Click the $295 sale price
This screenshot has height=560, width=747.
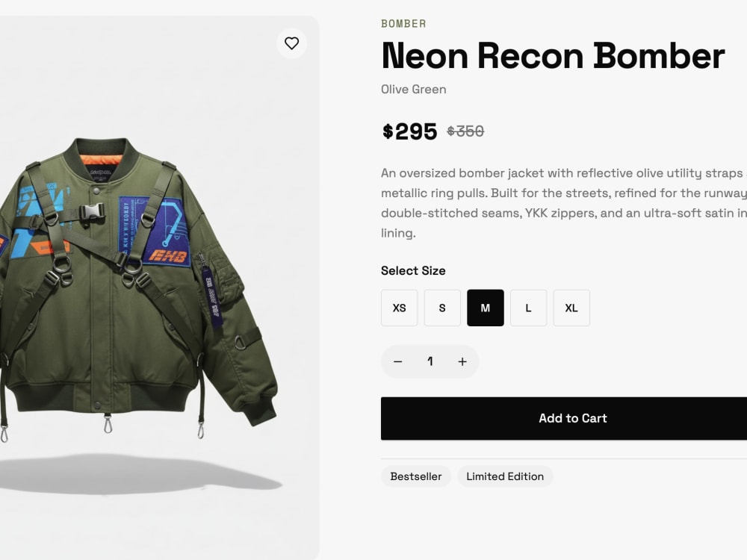click(409, 131)
